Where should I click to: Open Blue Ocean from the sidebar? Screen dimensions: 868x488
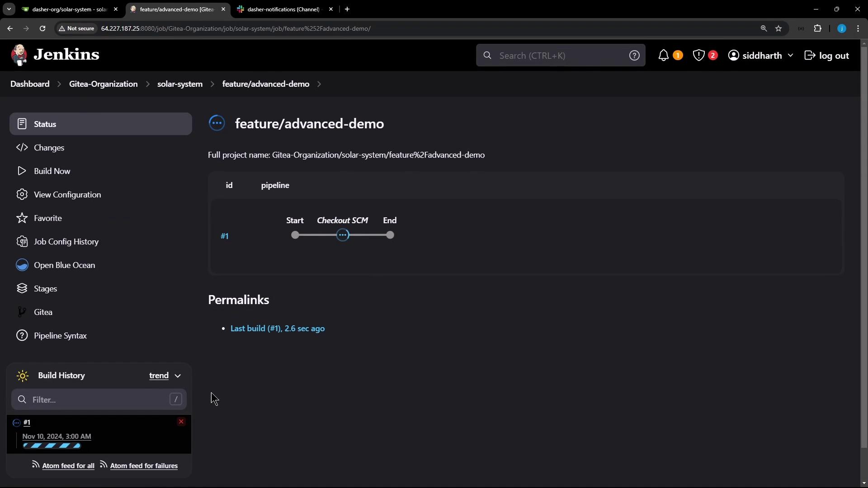[x=64, y=265]
